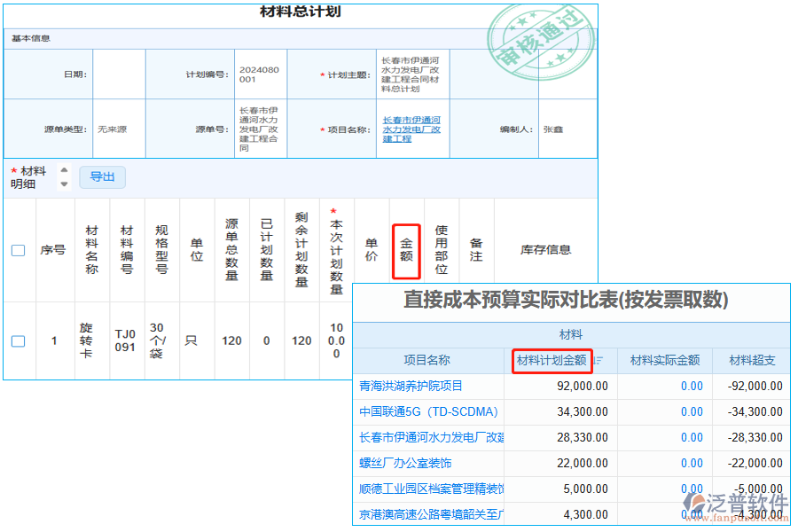The height and width of the screenshot is (532, 798).
Task: Click the up arrow beside 材料明细
Action: (x=63, y=170)
